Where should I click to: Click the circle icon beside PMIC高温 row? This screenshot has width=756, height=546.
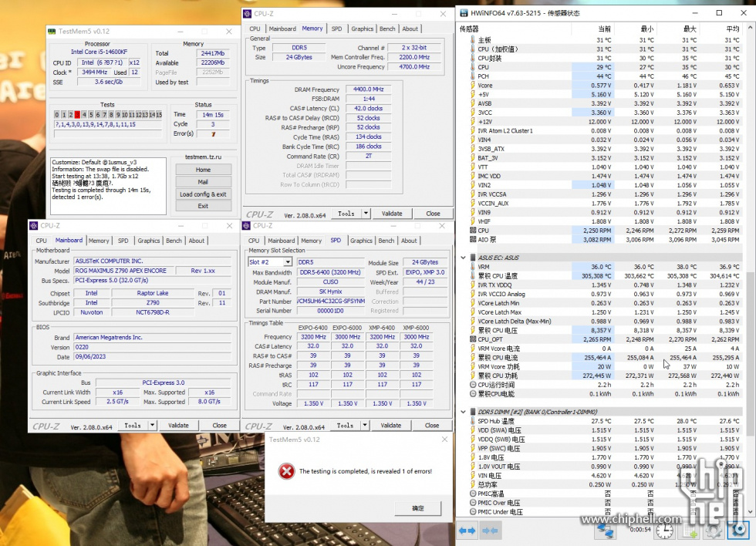(473, 494)
